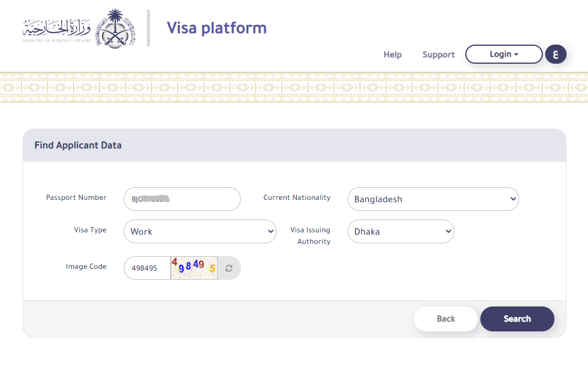Open the Visa Issuing Authority dropdown
The height and width of the screenshot is (365, 588).
point(400,231)
